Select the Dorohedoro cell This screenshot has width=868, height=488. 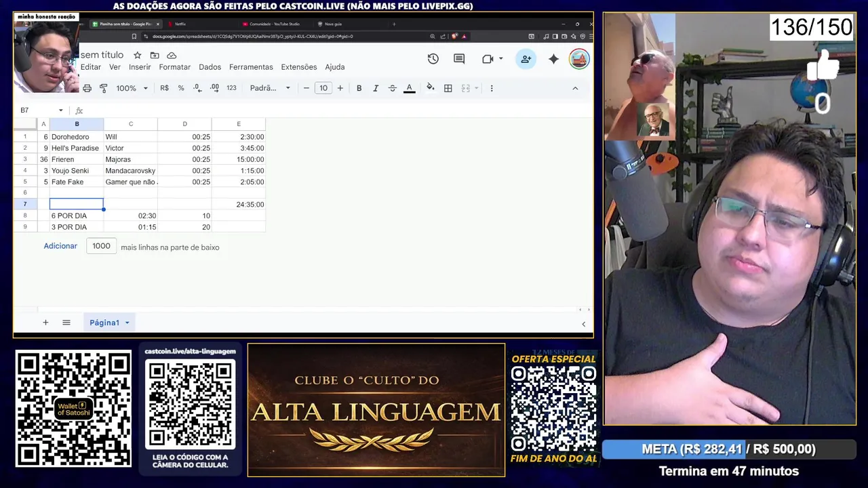77,137
